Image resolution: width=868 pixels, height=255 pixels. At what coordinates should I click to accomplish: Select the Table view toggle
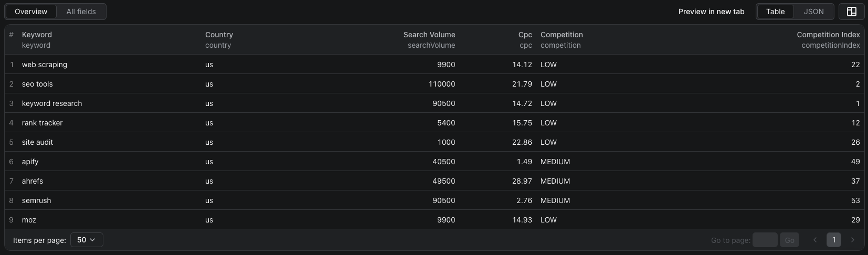[x=775, y=12]
